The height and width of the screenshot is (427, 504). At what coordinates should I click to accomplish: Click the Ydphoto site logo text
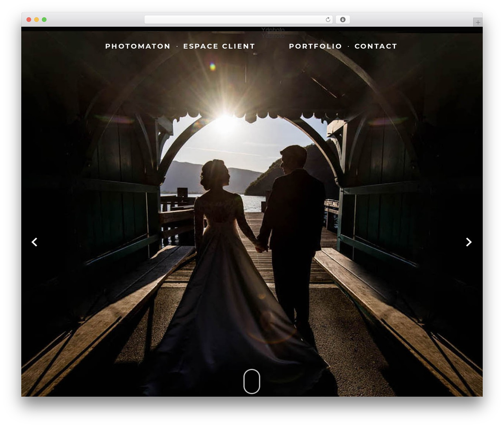click(273, 30)
